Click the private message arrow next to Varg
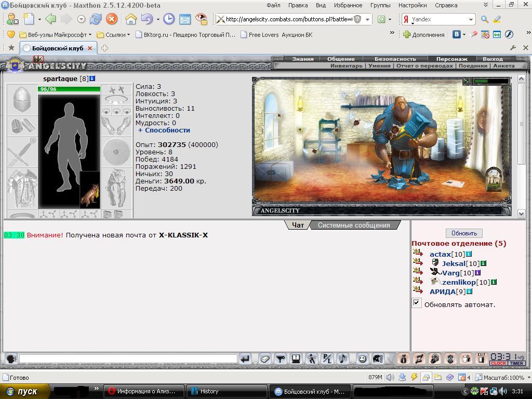Image resolution: width=532 pixels, height=399 pixels. tap(418, 271)
